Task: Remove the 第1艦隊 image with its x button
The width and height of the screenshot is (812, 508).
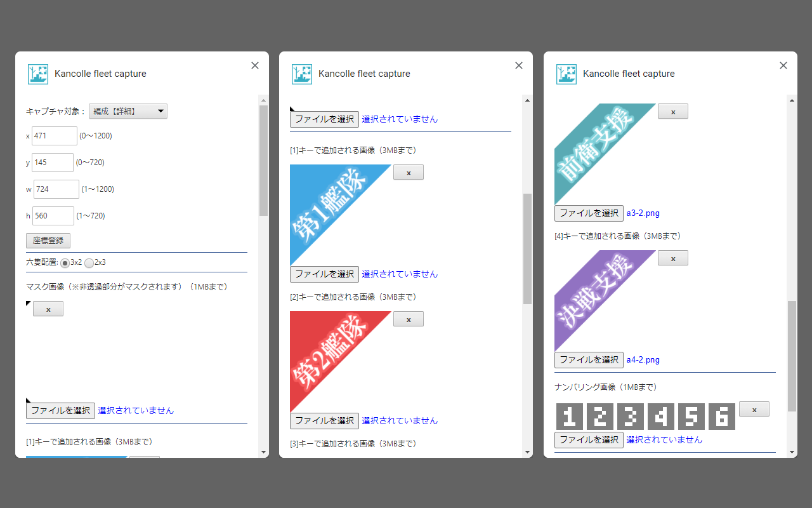Action: pyautogui.click(x=408, y=172)
